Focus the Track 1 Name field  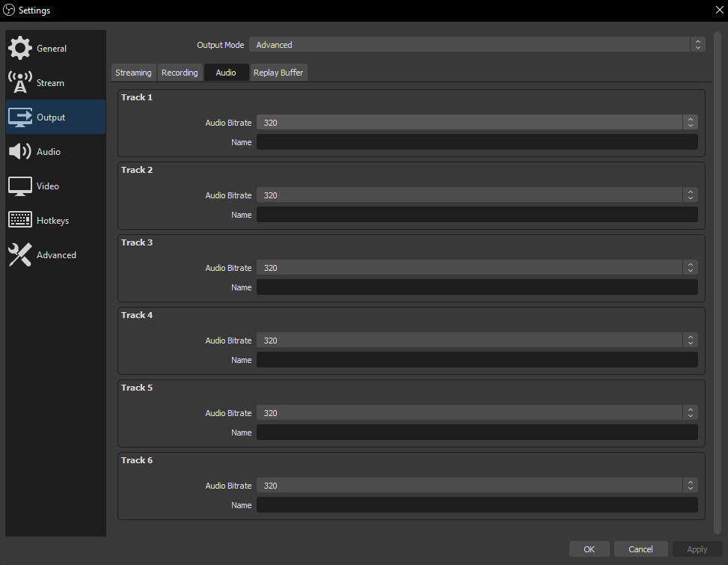click(x=477, y=142)
